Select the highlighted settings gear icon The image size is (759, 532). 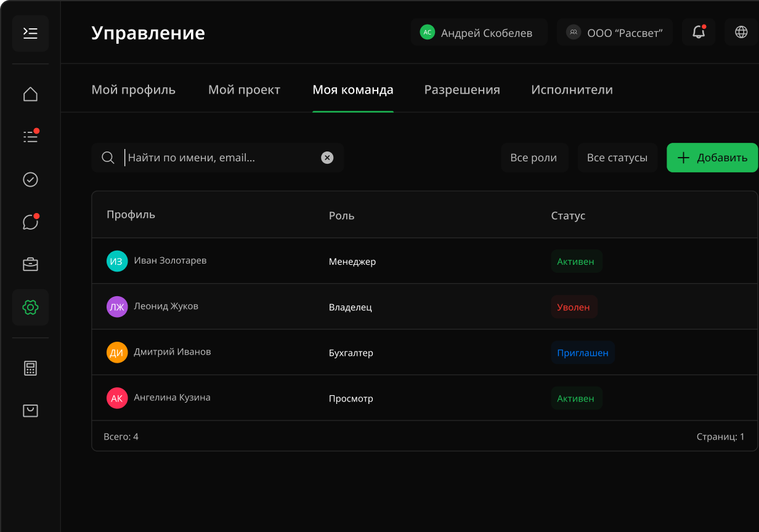pyautogui.click(x=30, y=307)
